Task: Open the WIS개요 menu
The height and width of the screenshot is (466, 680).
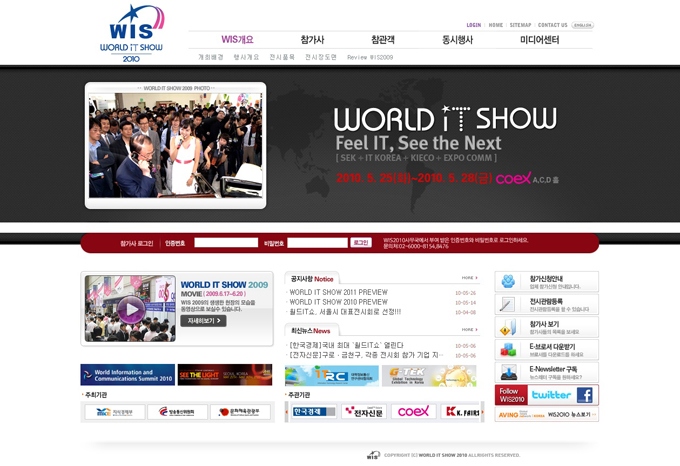Action: coord(237,40)
